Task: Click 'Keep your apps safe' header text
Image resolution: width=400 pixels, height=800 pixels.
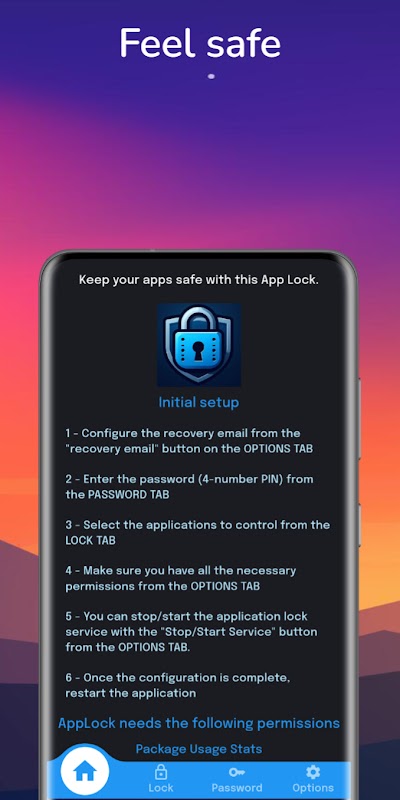Action: (x=199, y=280)
